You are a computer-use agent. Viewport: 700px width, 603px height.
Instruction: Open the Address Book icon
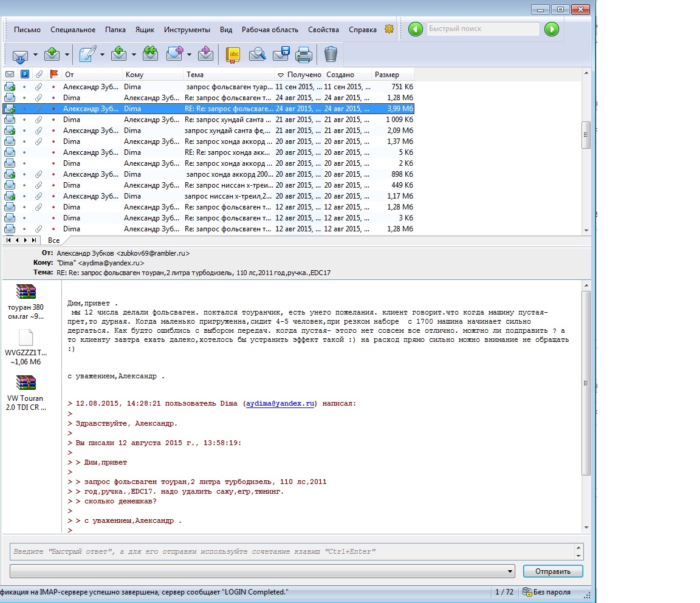point(233,55)
